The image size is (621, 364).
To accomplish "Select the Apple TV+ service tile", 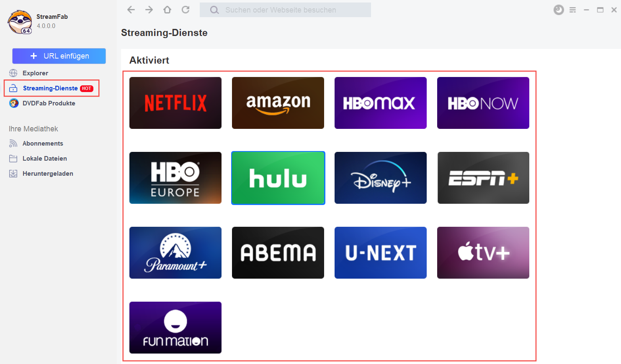I will [483, 253].
